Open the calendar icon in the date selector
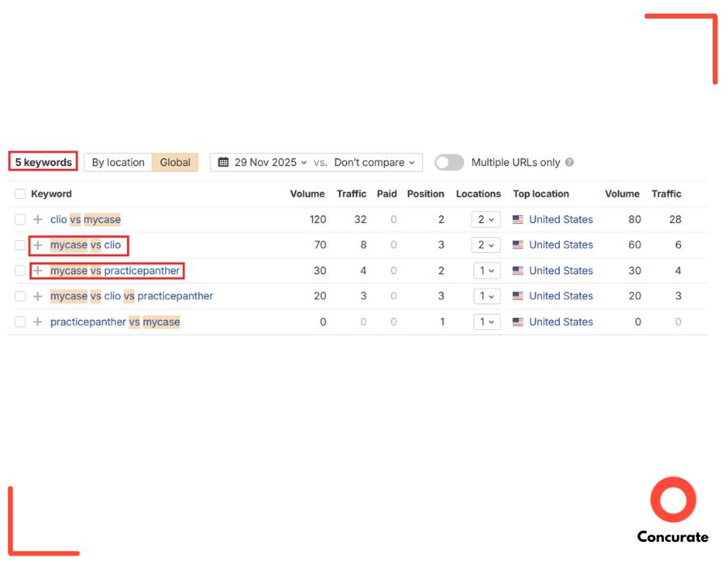Screen dimensions: 728x566 pos(224,162)
